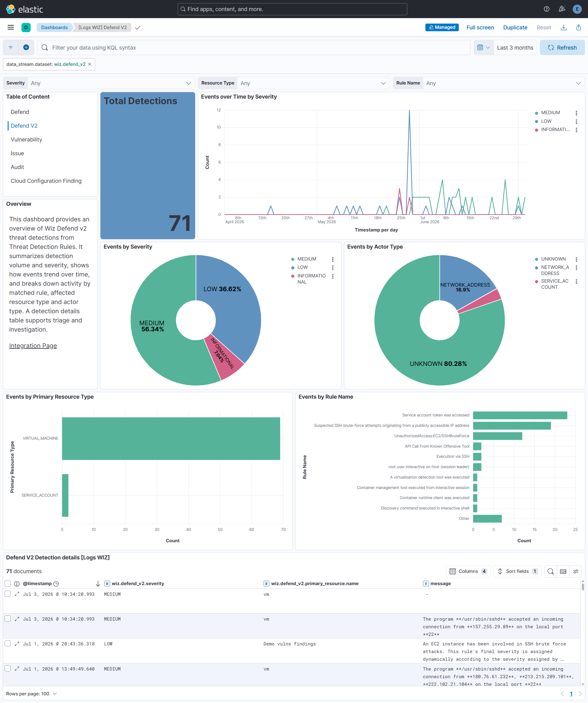The image size is (588, 703).
Task: Select the Jul 1 20:43:36.318 LOW row checkbox
Action: coord(8,643)
